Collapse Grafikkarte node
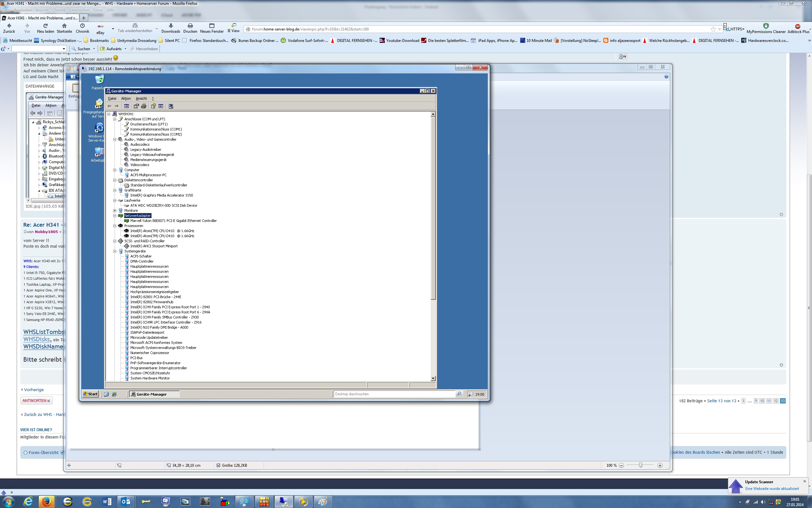 coord(115,190)
